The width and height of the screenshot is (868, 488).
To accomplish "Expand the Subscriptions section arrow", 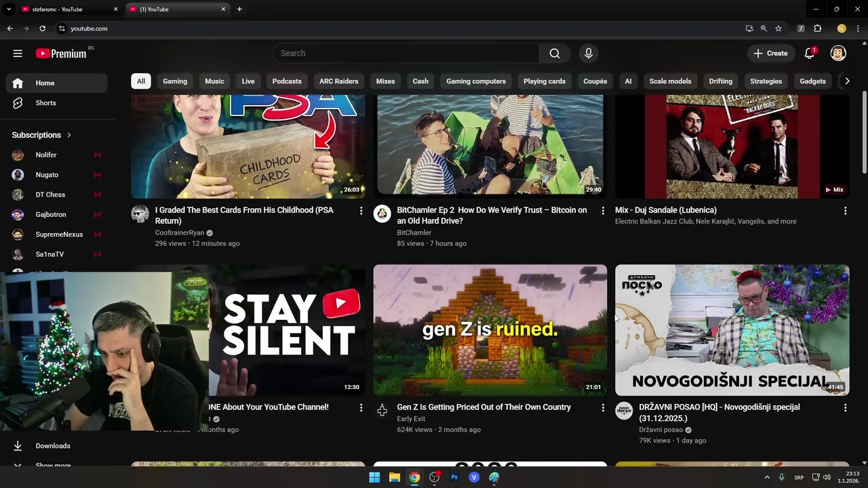I will (x=68, y=135).
